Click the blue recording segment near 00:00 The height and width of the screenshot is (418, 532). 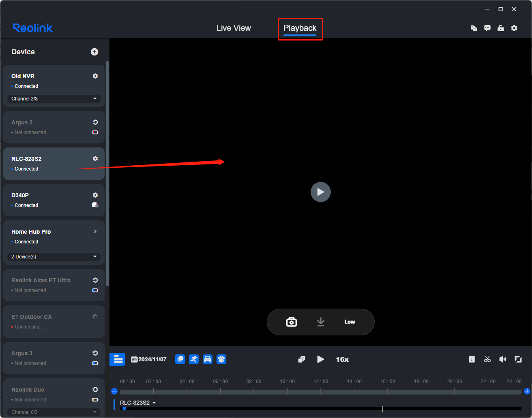click(124, 409)
